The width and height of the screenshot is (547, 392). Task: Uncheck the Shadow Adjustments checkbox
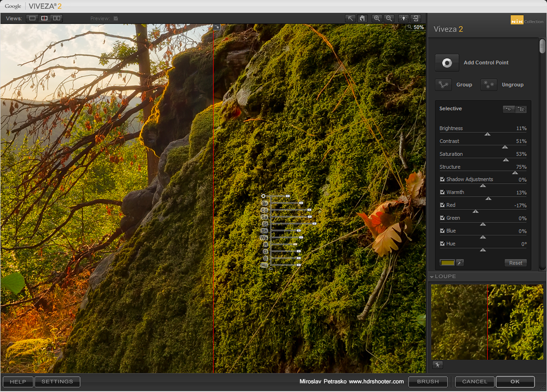tap(442, 179)
